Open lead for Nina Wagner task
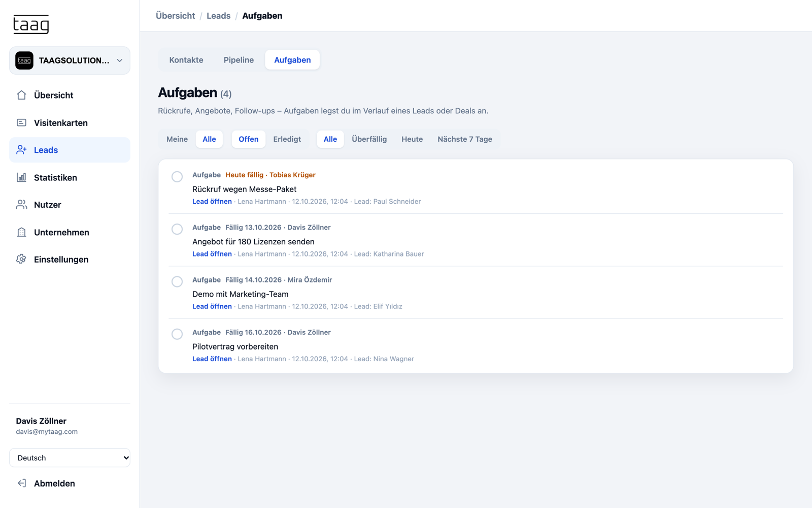 (x=212, y=359)
